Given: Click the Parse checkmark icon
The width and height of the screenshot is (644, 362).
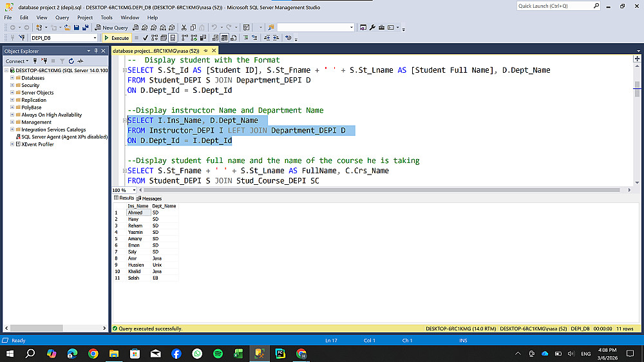Looking at the screenshot, I should pos(146,38).
